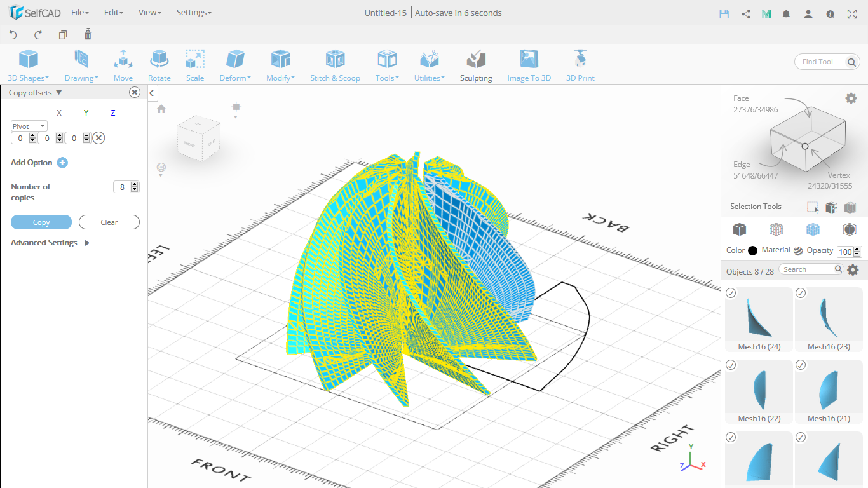Enable solid view mode cube

pos(739,229)
